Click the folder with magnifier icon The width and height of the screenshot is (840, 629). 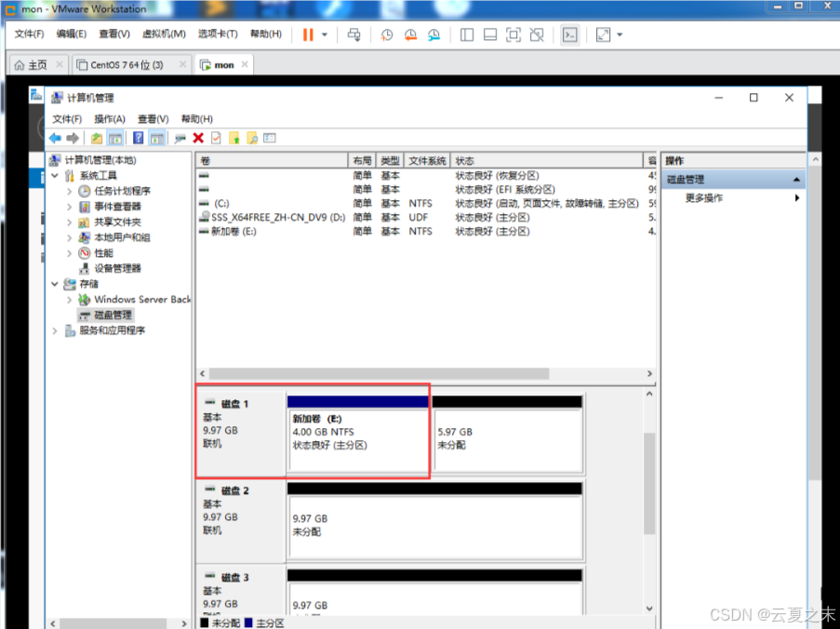point(252,139)
